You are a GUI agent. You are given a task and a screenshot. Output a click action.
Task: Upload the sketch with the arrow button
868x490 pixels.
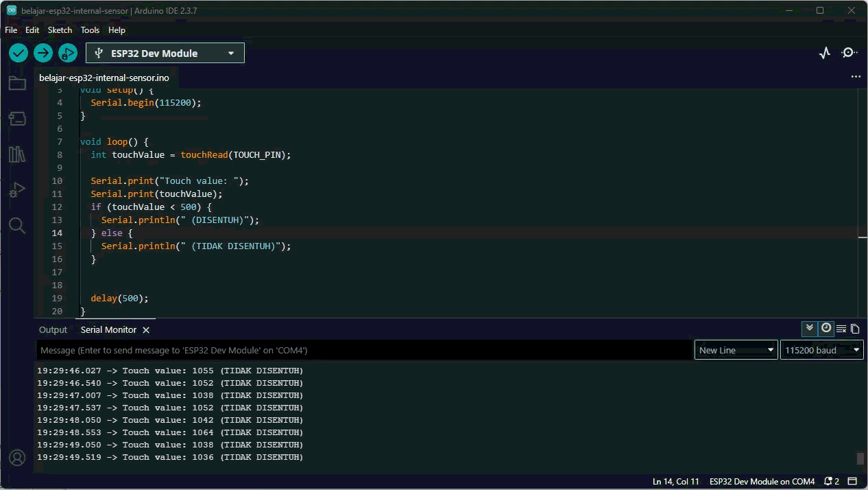43,53
